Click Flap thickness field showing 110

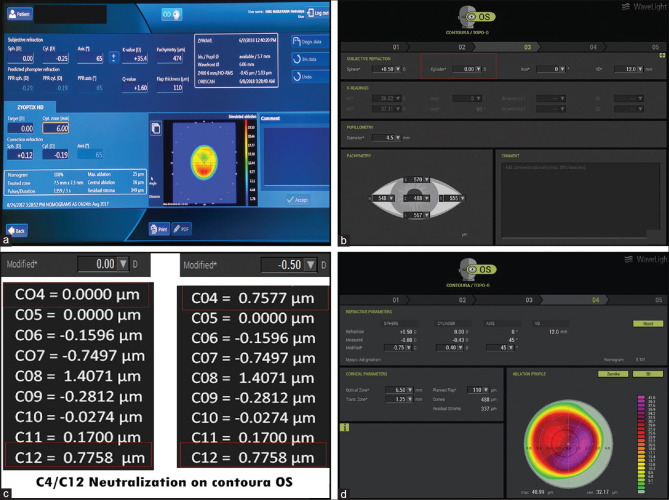click(170, 87)
